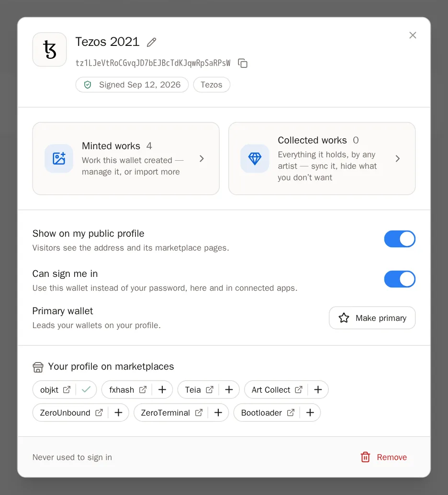Viewport: 448px width, 495px height.
Task: Add Bootloader profile with plus
Action: tap(310, 413)
